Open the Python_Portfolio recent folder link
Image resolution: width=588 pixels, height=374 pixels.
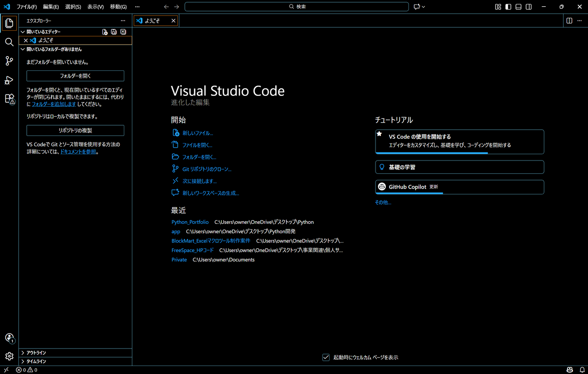(x=190, y=222)
